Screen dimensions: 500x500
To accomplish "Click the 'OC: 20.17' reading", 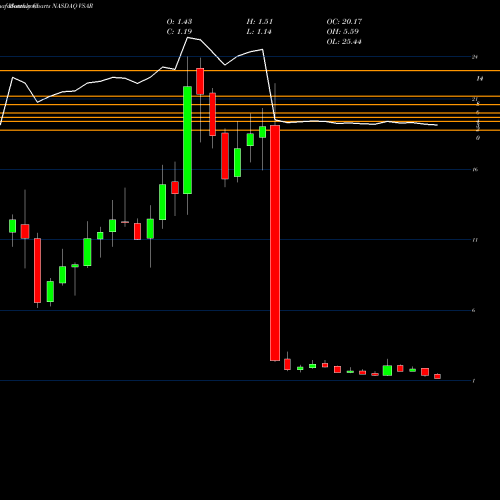I will 344,22.
